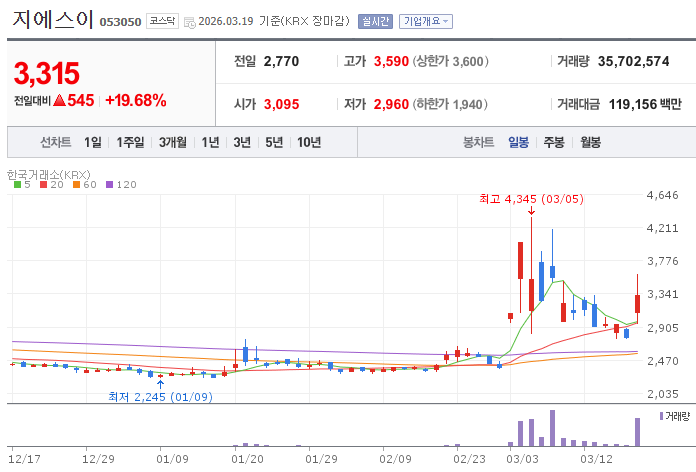Click the open price value 3,095
Screen dimensions: 696x472
point(281,104)
